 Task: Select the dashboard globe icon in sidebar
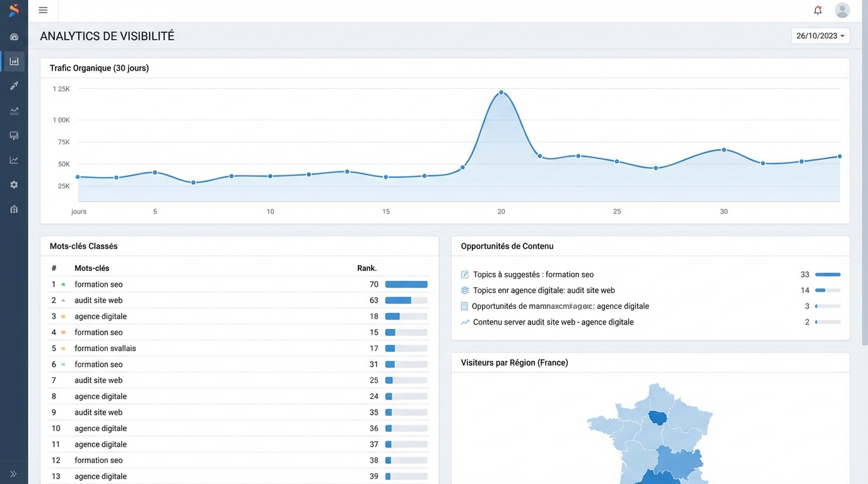(x=14, y=37)
